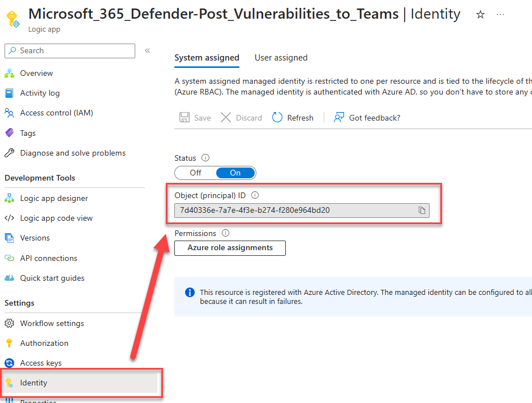Screen dimensions: 532x403
Task: Open Azure role assignments
Action: [230, 248]
